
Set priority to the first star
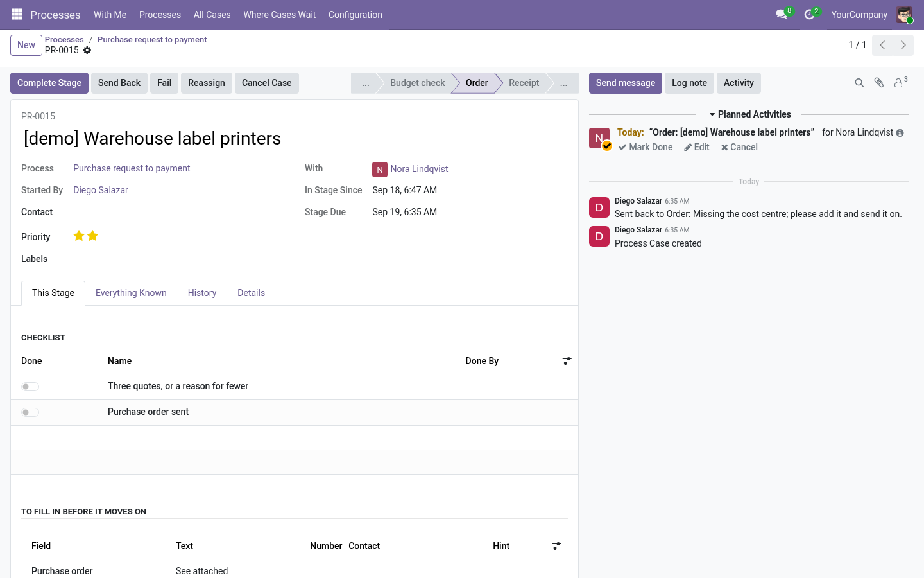click(79, 236)
